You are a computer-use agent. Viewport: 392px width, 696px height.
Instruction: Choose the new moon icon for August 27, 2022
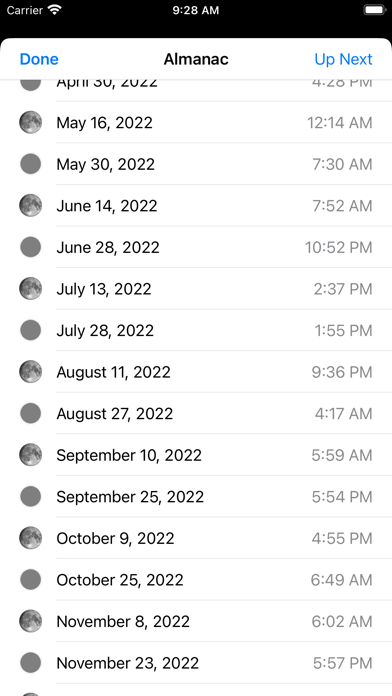click(31, 414)
